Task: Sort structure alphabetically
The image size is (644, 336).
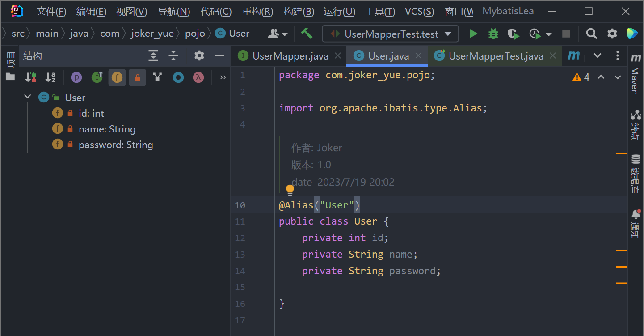Action: 51,77
